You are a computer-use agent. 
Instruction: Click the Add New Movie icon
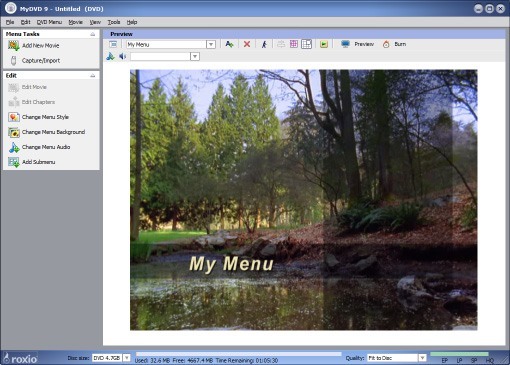(14, 46)
